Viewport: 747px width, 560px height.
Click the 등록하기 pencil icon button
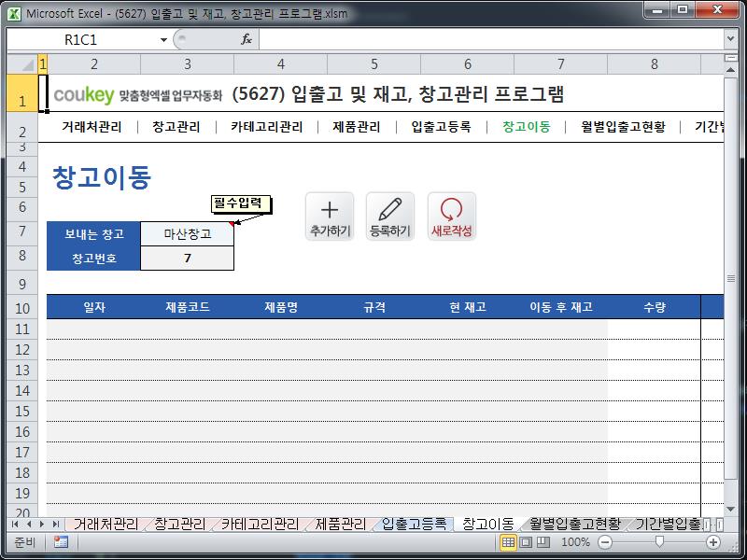pos(390,217)
